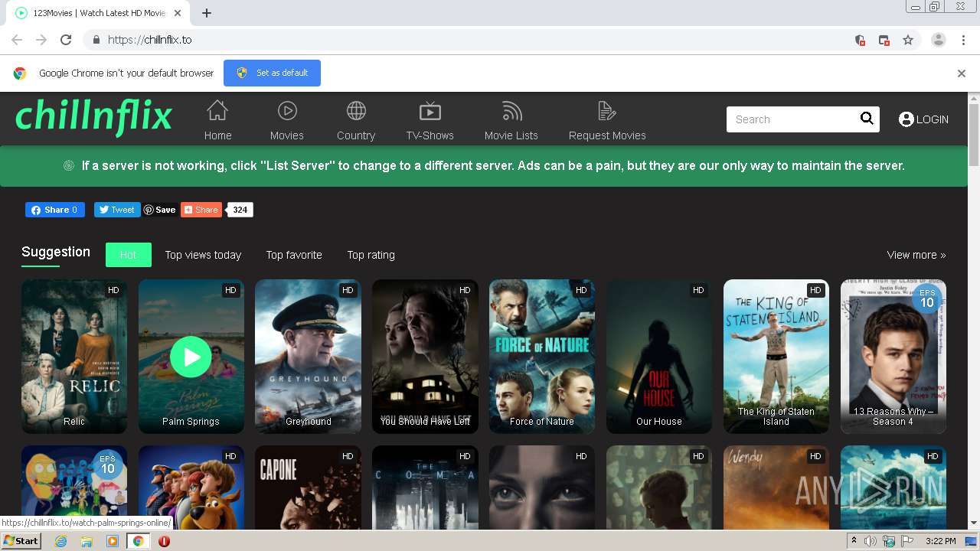Open the You Should Have Left poster
The height and width of the screenshot is (551, 980).
pos(425,357)
